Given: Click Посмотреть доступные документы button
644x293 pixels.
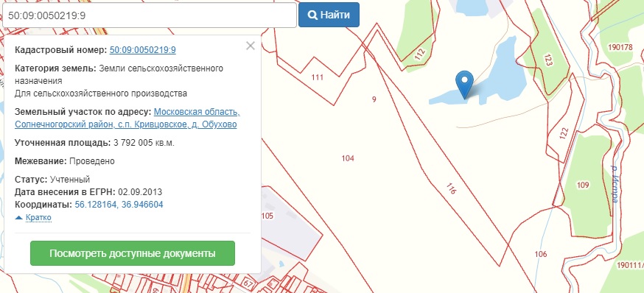Looking at the screenshot, I should tap(133, 253).
